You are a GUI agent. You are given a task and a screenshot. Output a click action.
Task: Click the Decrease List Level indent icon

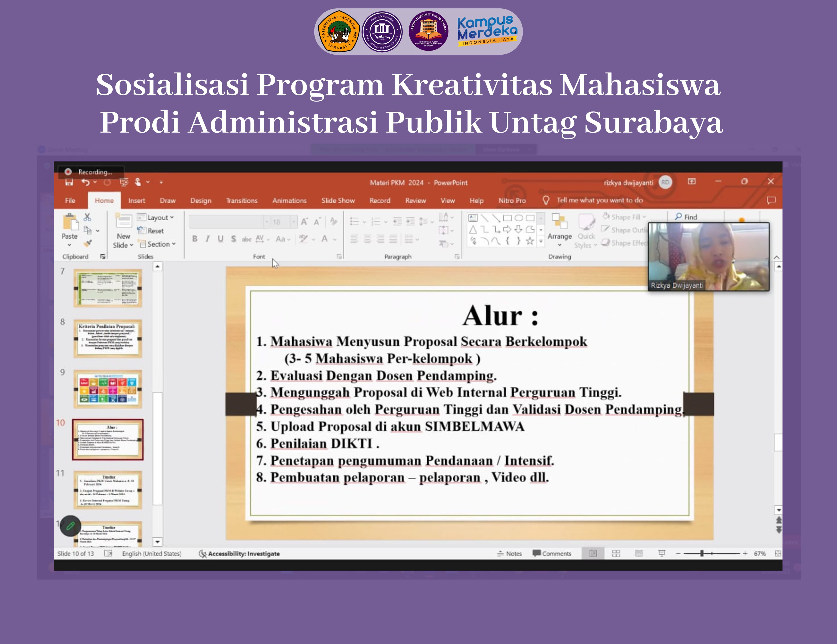[398, 221]
